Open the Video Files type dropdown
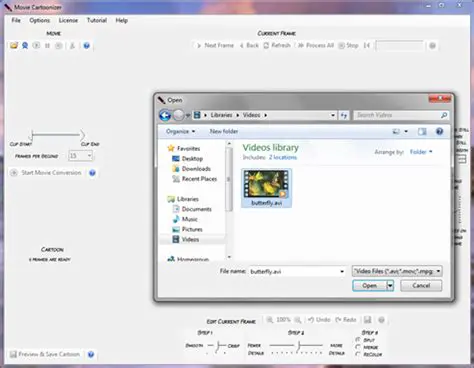Viewport: 474px width, 368px height. (x=397, y=271)
